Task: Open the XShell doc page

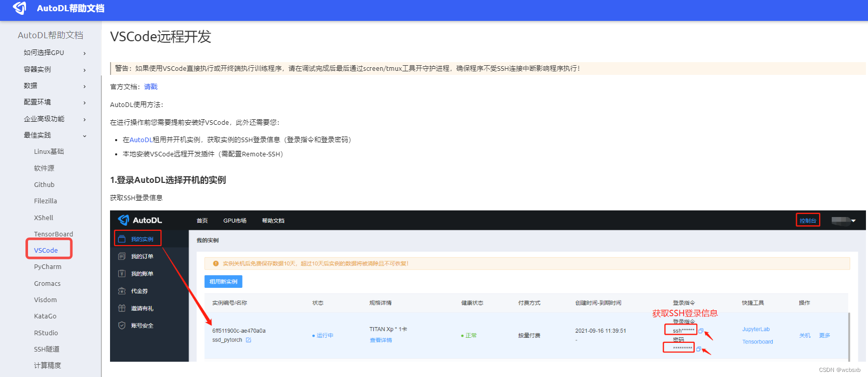Action: (43, 218)
